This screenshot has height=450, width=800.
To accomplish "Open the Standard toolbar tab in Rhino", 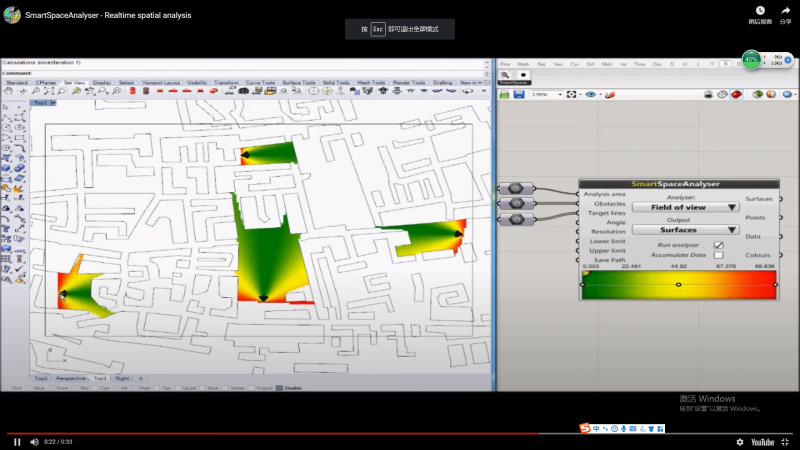I will [17, 83].
